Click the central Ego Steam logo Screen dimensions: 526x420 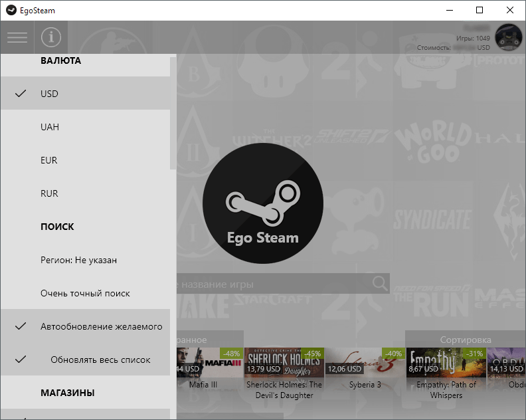point(263,203)
